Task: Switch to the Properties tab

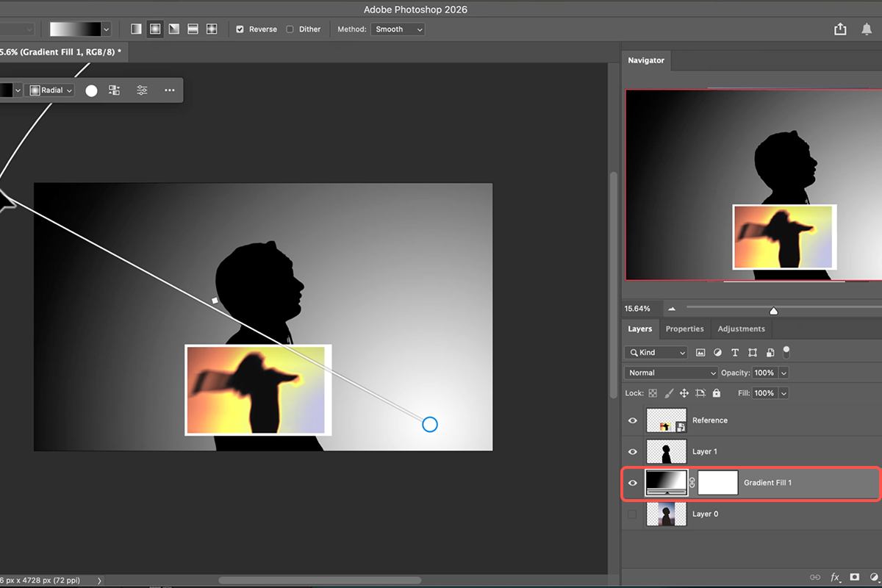Action: coord(684,329)
